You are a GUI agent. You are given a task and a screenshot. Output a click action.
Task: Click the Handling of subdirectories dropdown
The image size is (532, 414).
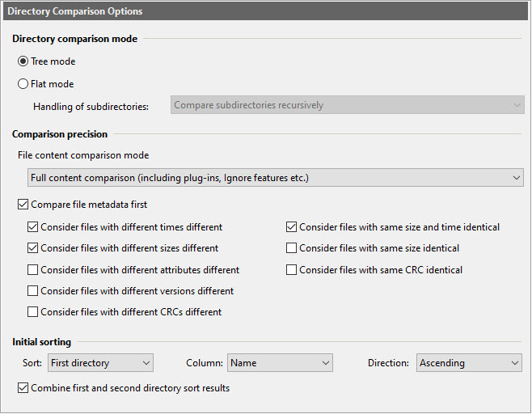pos(348,105)
